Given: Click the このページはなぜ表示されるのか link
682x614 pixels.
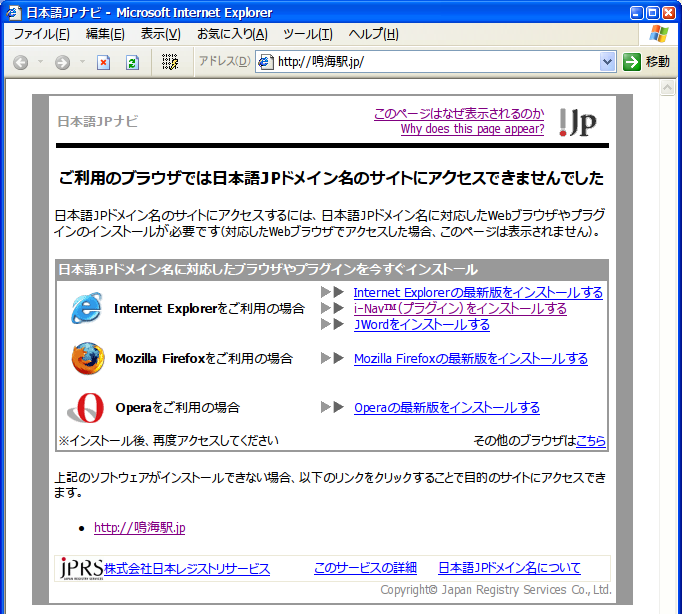Looking at the screenshot, I should pos(459,114).
